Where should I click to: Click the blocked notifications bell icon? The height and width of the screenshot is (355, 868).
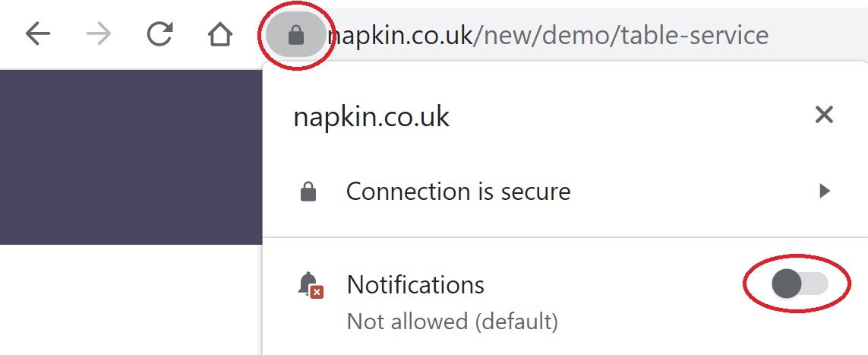coord(310,285)
